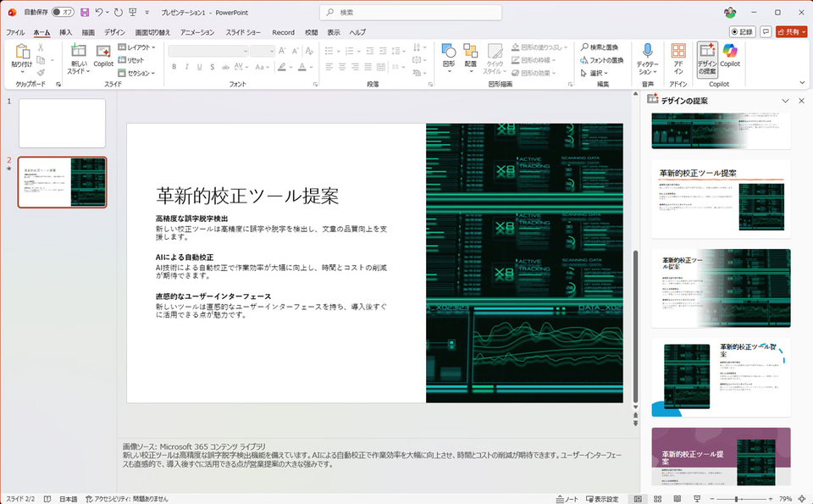Toggle Bold formatting

tap(174, 67)
